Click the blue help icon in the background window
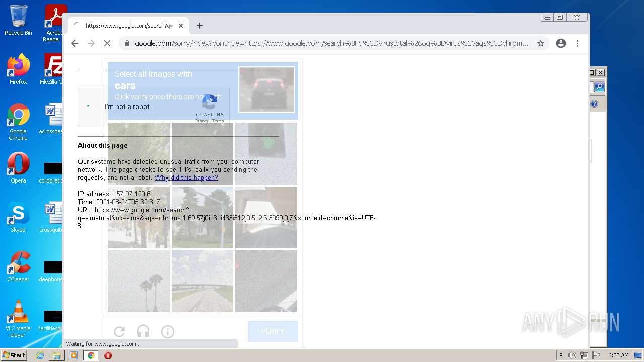This screenshot has height=362, width=644. 594,104
